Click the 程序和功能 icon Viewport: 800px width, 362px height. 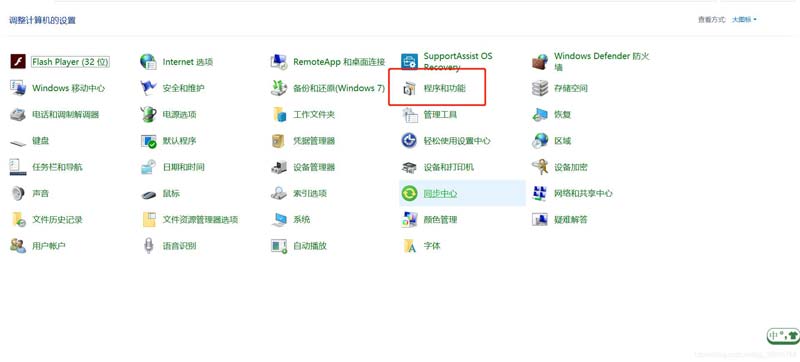410,88
